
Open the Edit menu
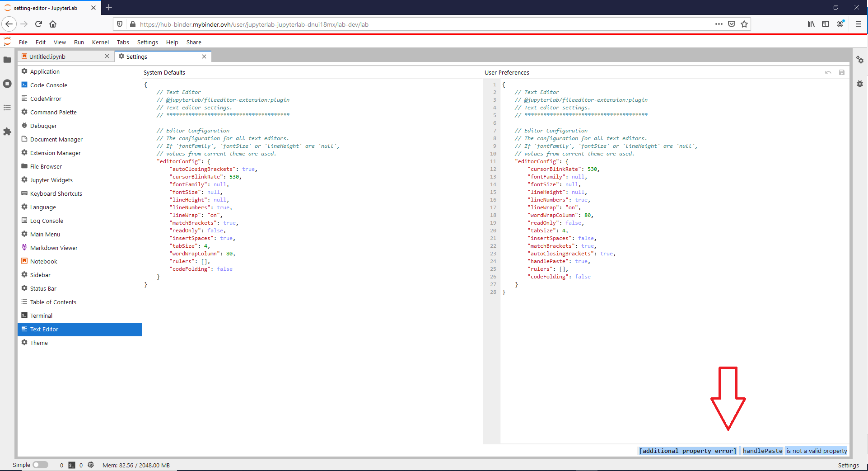[41, 42]
